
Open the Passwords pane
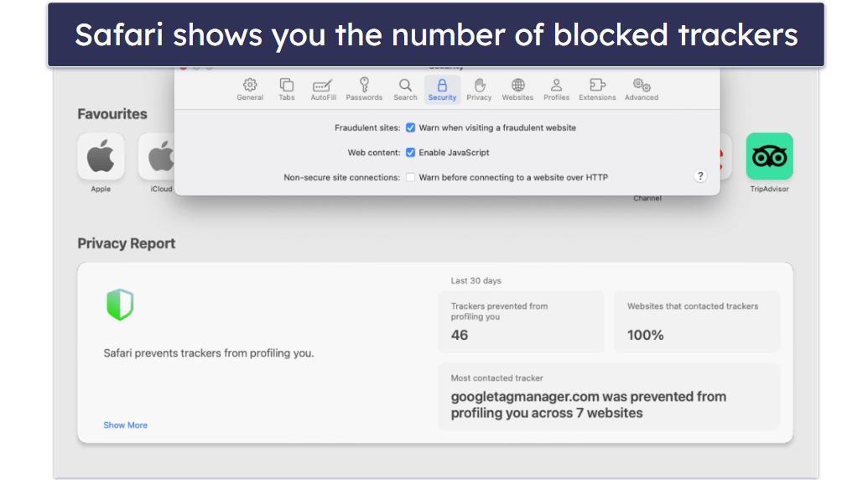[364, 89]
